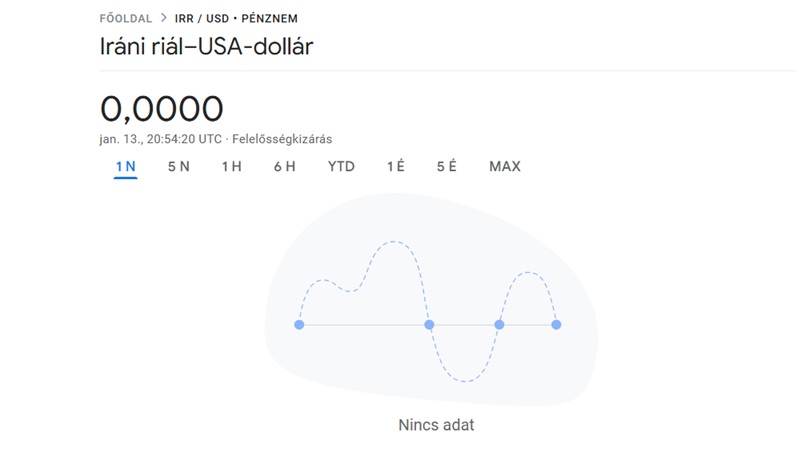
Task: Switch to the 5 É time range
Action: coord(446,166)
